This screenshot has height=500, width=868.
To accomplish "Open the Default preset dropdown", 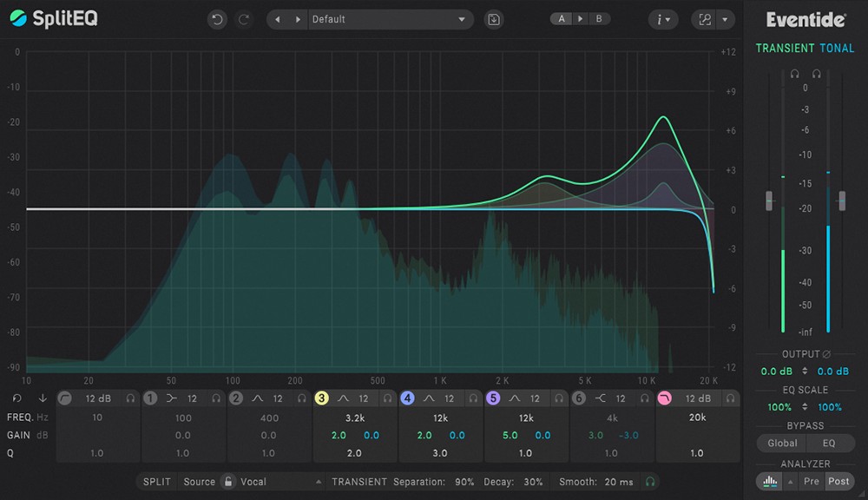I will coord(388,19).
